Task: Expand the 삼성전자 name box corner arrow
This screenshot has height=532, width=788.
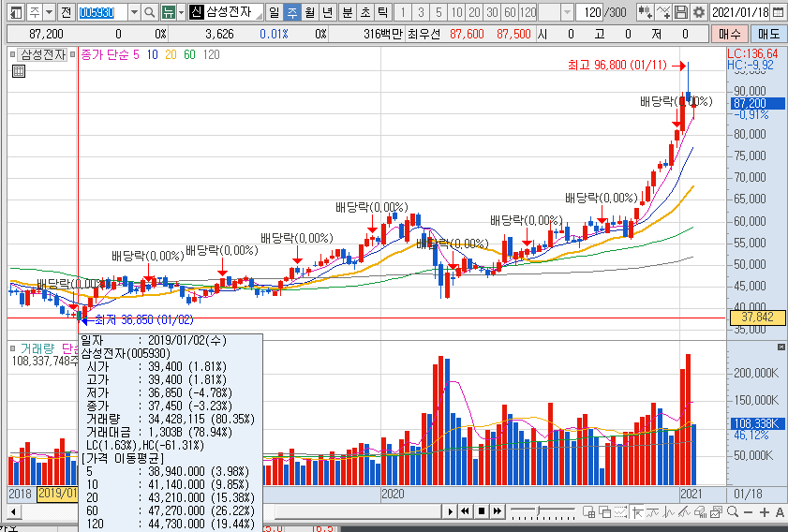Action: pos(259,16)
